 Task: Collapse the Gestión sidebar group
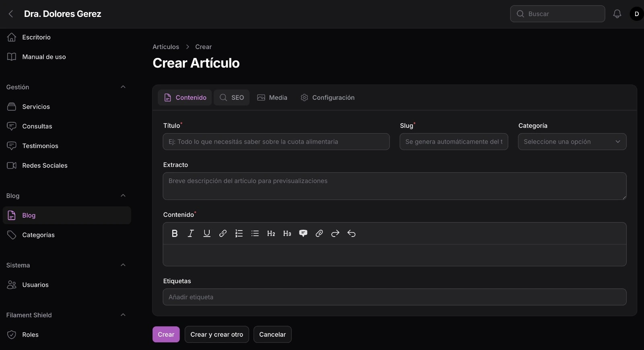tap(123, 87)
